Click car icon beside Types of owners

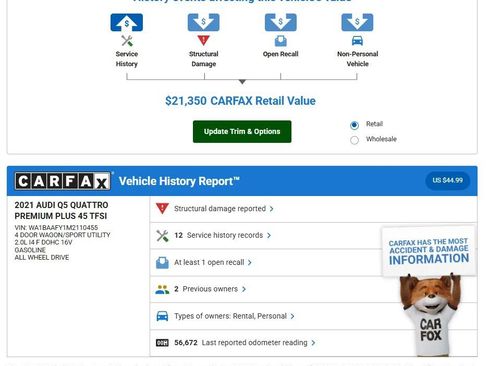click(162, 316)
